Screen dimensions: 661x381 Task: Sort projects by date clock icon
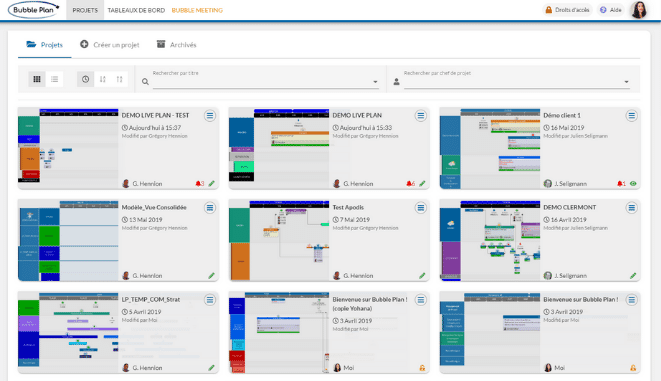point(86,79)
